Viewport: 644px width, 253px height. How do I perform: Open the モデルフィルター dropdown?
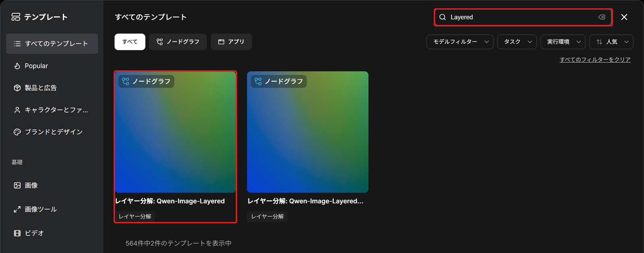(x=460, y=42)
